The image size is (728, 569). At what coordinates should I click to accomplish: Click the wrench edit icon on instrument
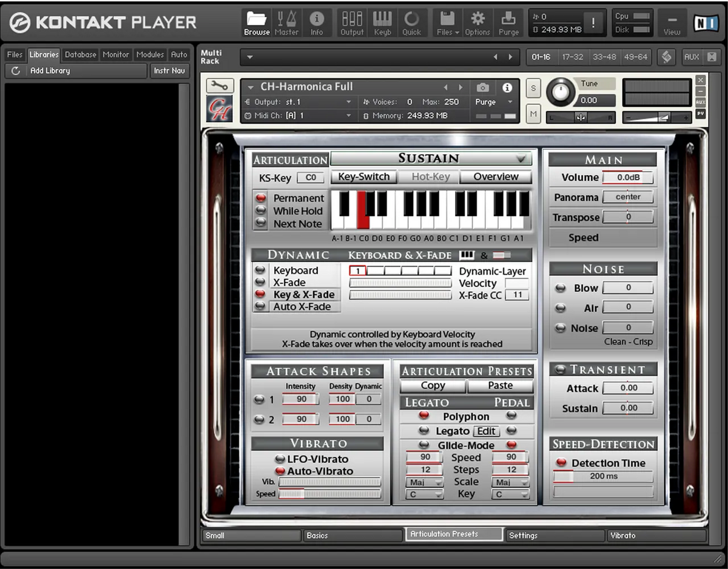click(x=220, y=86)
